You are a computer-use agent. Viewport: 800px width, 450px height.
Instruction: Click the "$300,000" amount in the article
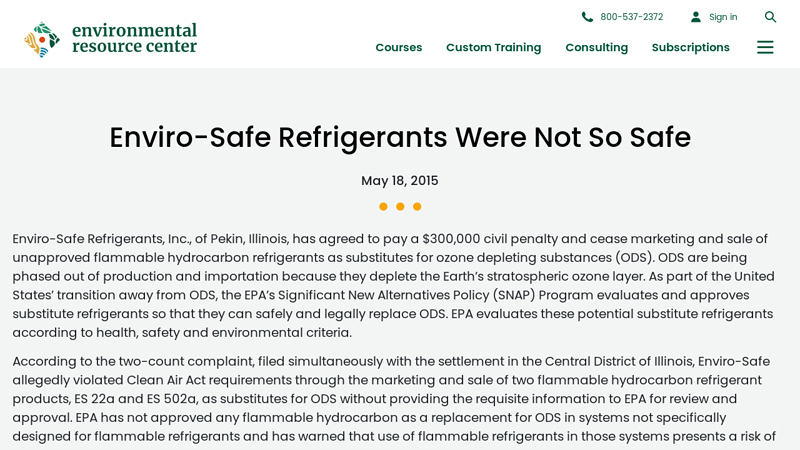coord(452,239)
